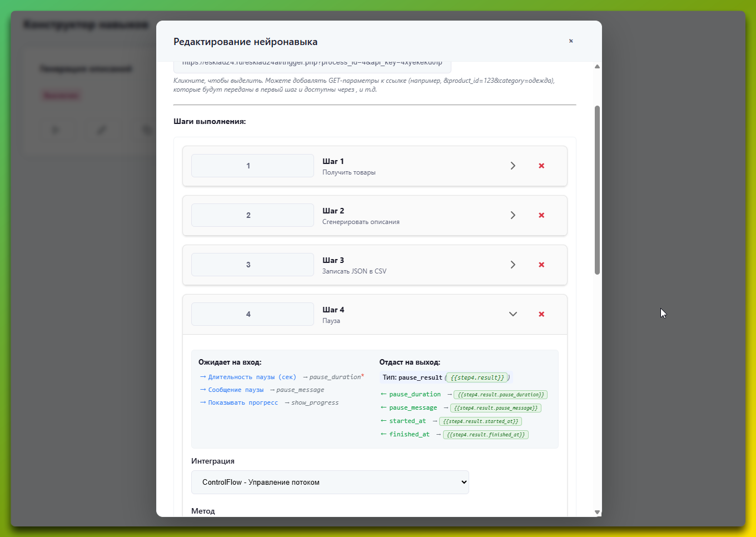Expand Step 2 Сгенерировать описания chevron
This screenshot has width=756, height=537.
tap(513, 215)
